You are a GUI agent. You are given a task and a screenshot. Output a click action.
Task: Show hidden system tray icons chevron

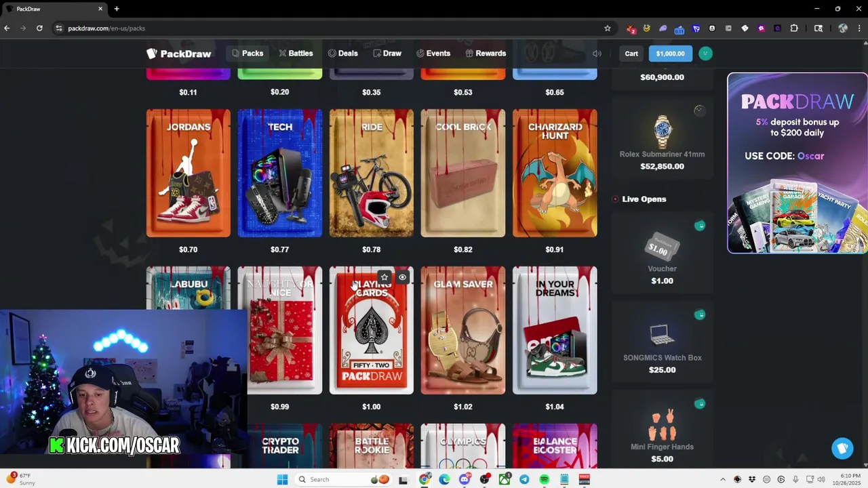pos(722,479)
